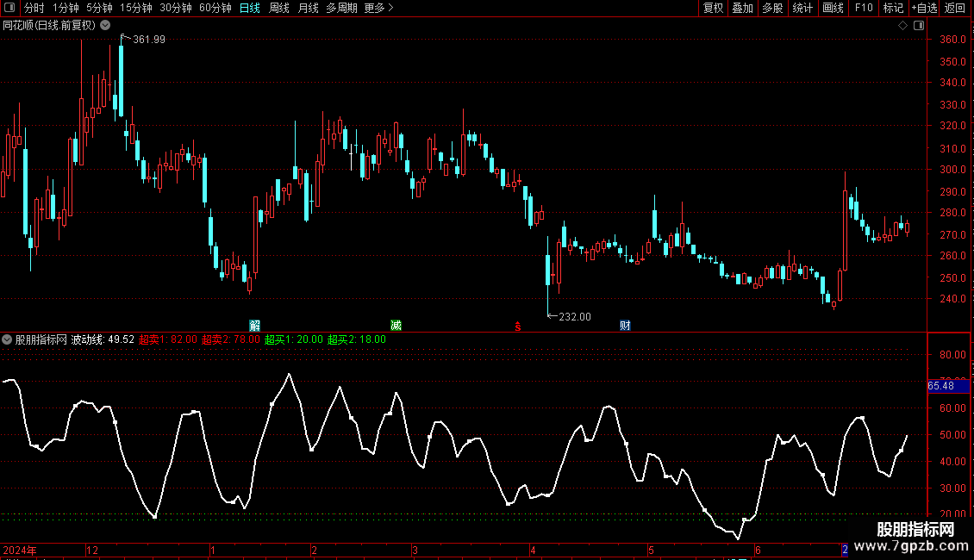Click the 股朋指标网 indicator name
The width and height of the screenshot is (974, 560).
41,339
